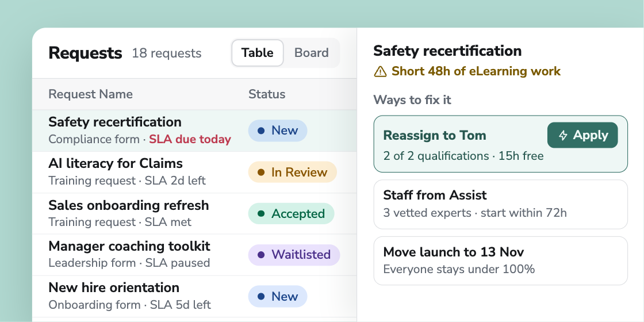Screen dimensions: 644x322
Task: Click the Training request · SLA 2d left text
Action: click(x=127, y=181)
